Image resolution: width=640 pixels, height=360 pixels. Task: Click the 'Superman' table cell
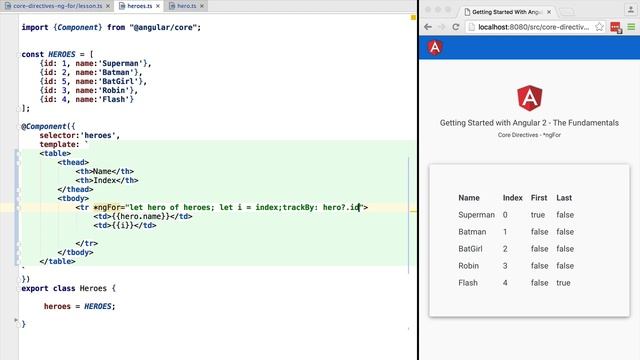point(476,215)
